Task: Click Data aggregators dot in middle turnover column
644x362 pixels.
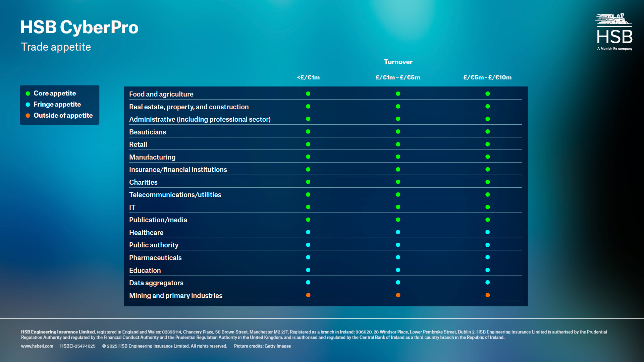Action: (x=398, y=283)
